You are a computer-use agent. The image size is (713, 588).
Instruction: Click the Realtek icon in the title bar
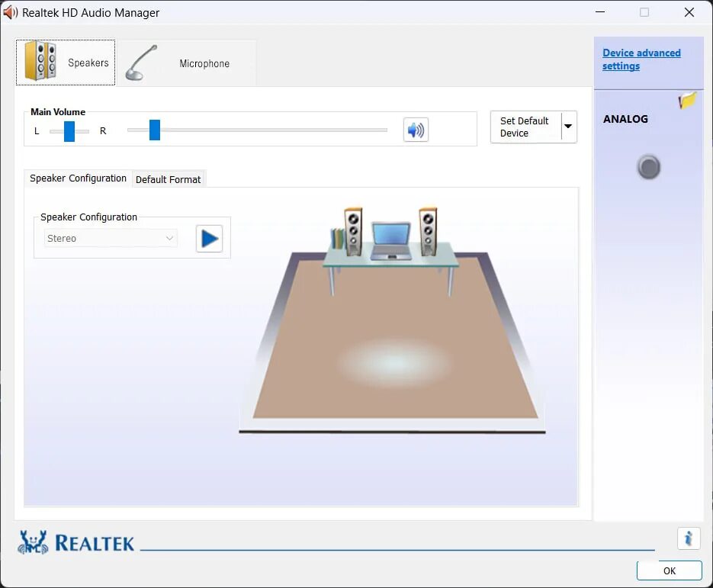[11, 12]
